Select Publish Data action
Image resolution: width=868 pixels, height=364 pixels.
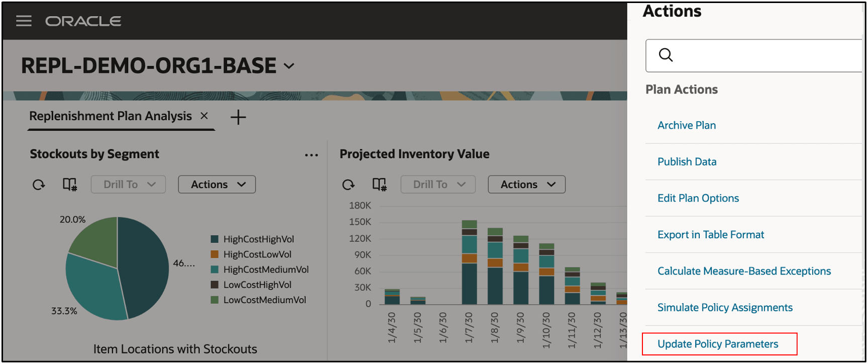coord(687,161)
